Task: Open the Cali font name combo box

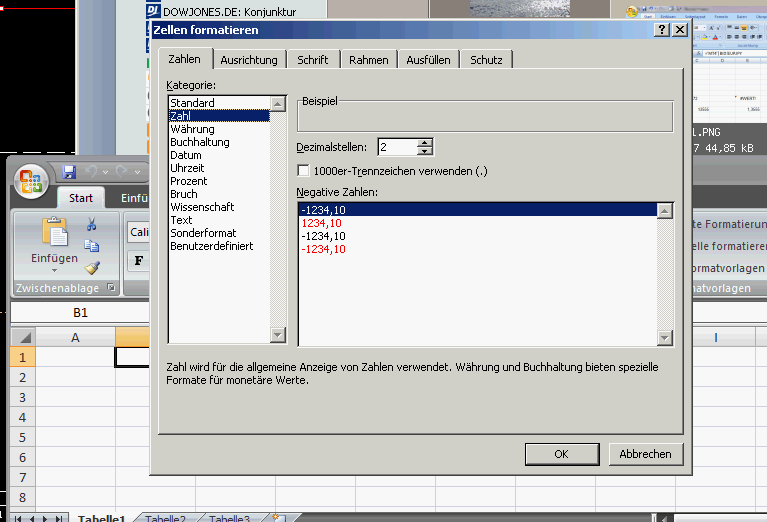Action: click(x=138, y=232)
